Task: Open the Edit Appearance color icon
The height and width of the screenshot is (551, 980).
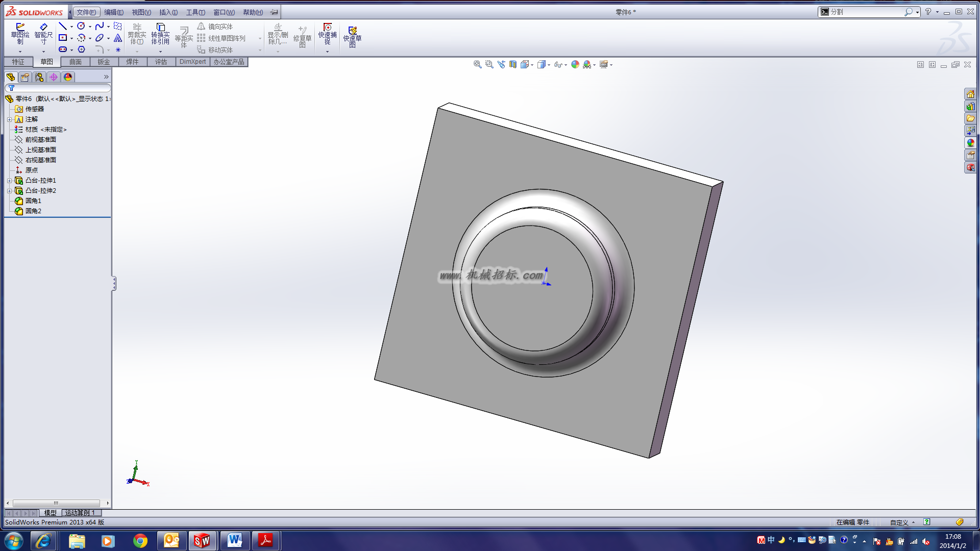Action: [575, 64]
